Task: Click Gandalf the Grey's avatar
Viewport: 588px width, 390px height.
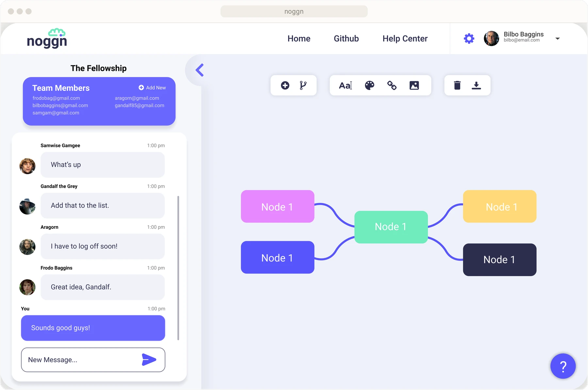Action: pyautogui.click(x=27, y=206)
